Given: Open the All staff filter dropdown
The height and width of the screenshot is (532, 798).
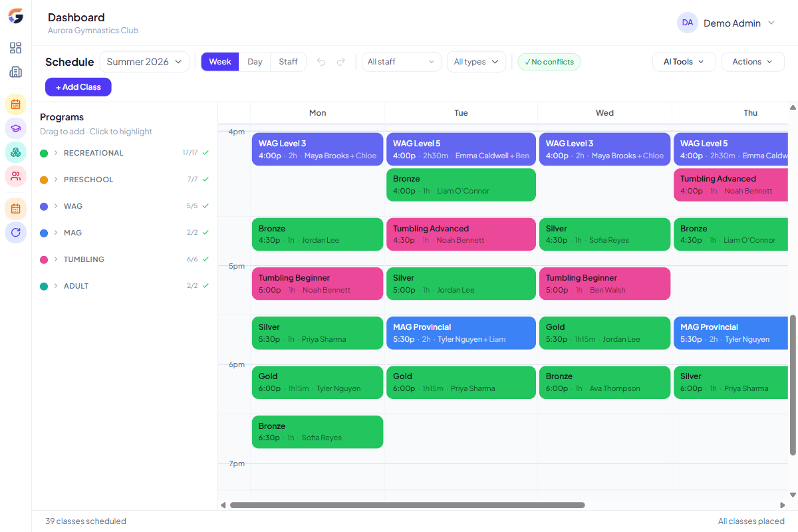Looking at the screenshot, I should (402, 62).
